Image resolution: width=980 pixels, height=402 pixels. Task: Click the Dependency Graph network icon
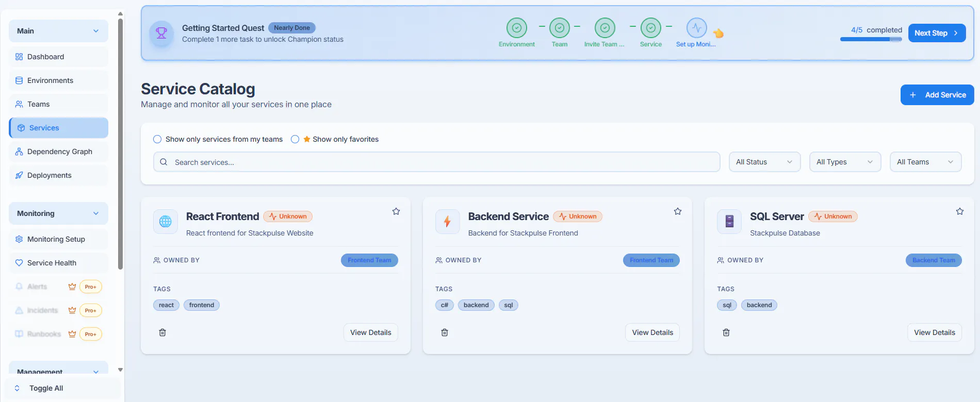click(19, 152)
